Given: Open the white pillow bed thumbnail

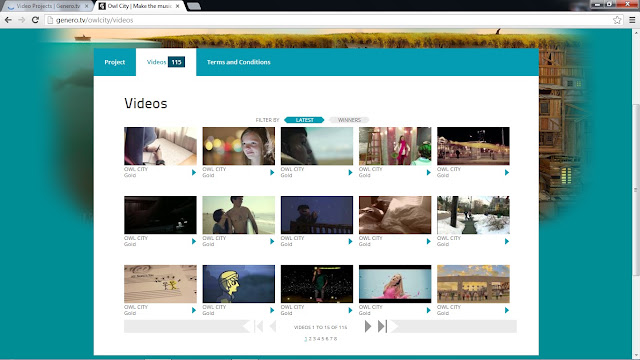Looking at the screenshot, I should (395, 215).
